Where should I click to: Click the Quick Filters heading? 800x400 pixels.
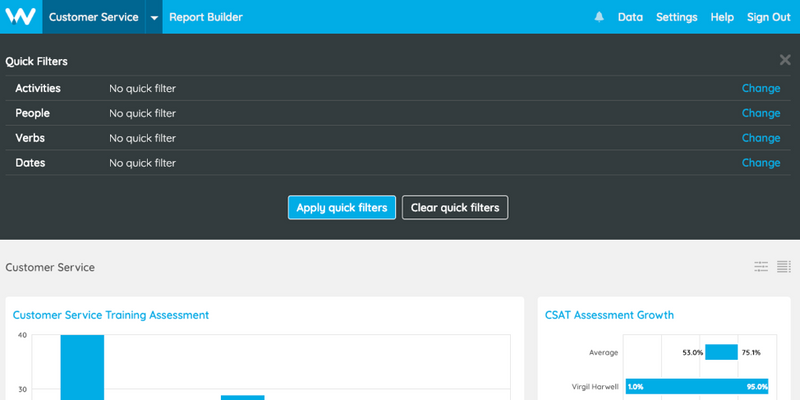(x=36, y=61)
